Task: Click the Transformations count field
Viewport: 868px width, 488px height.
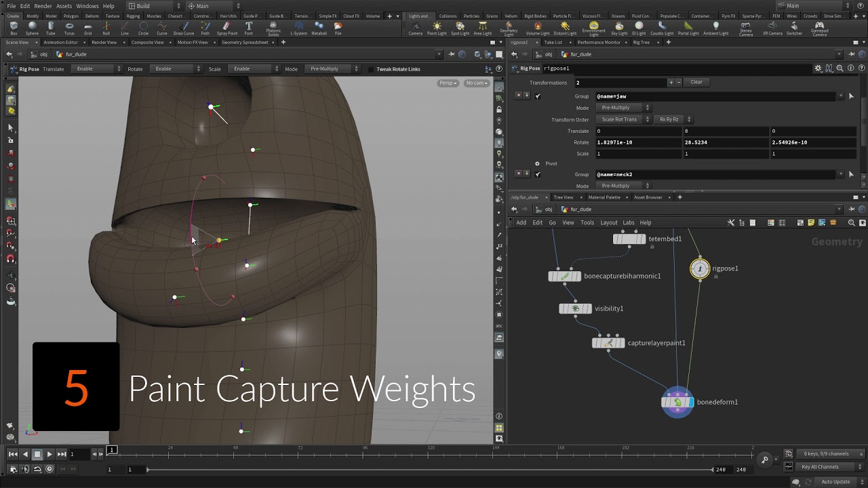Action: [x=620, y=83]
